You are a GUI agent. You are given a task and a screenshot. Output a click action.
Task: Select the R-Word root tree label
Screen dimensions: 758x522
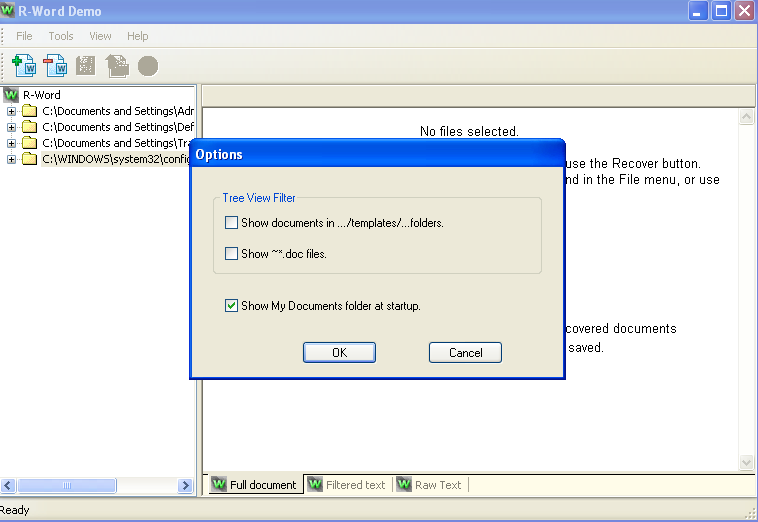42,95
